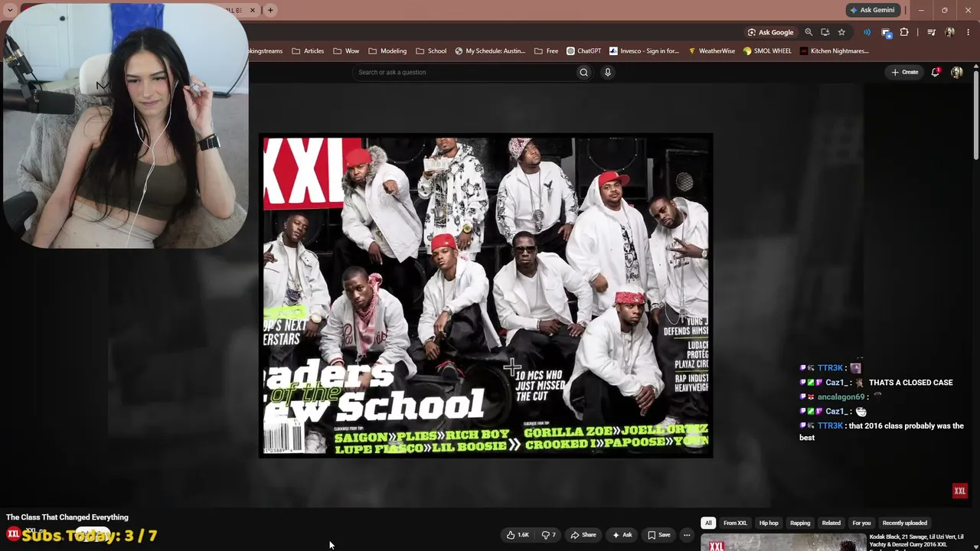Click the XXL channel avatar below video
The width and height of the screenshot is (980, 551).
coord(13,534)
